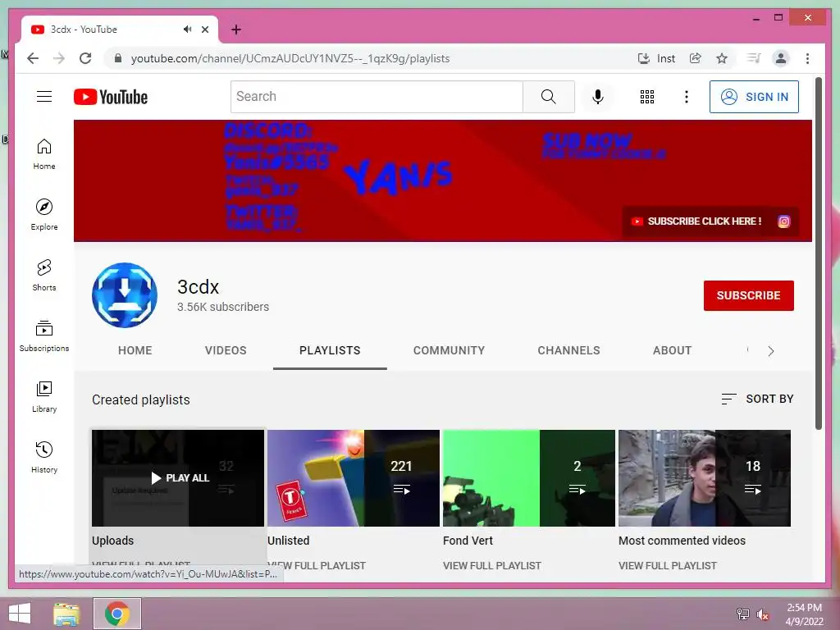Click the Fond Vert playlist title
This screenshot has width=840, height=630.
pyautogui.click(x=468, y=541)
